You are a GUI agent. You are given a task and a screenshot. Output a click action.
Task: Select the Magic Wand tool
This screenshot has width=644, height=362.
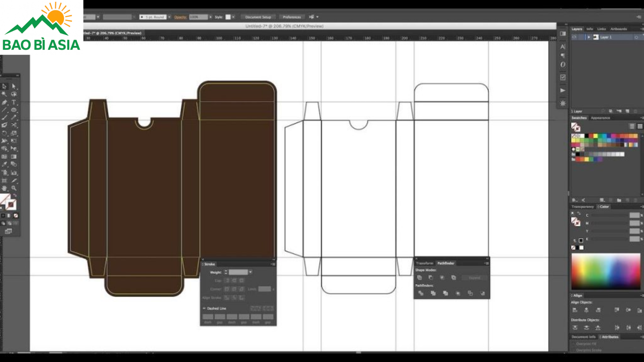point(4,94)
